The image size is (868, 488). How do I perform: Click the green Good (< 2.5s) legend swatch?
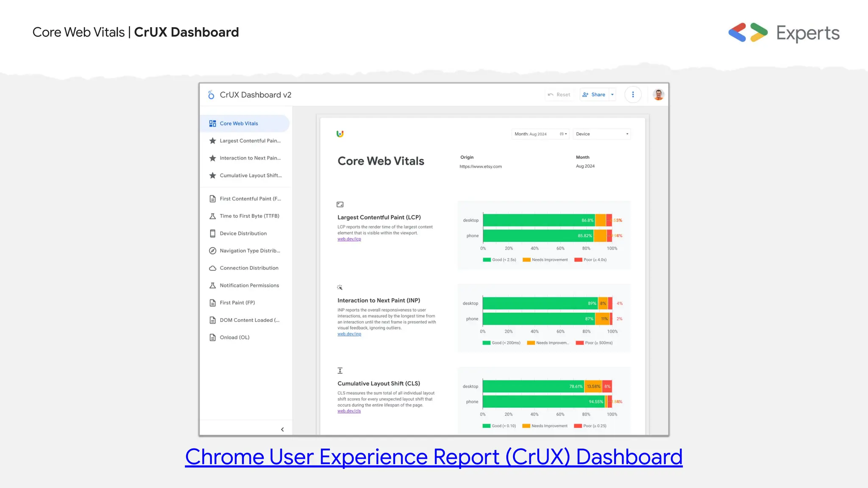click(487, 260)
